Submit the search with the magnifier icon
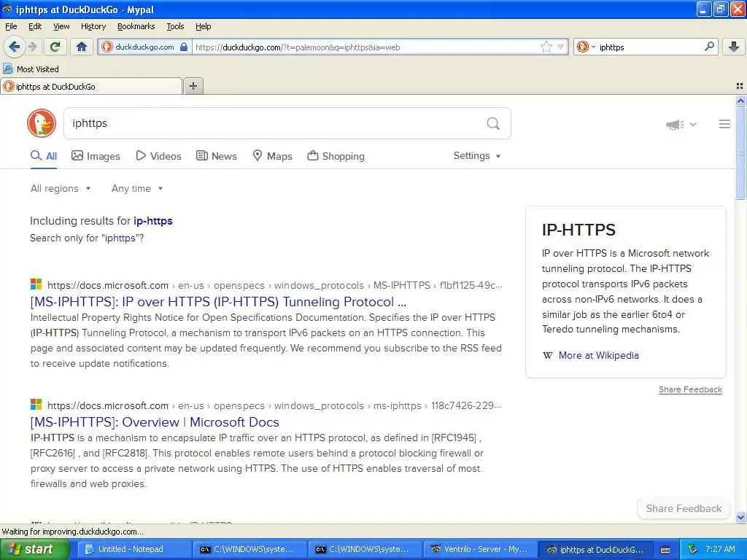The height and width of the screenshot is (560, 747). click(493, 124)
